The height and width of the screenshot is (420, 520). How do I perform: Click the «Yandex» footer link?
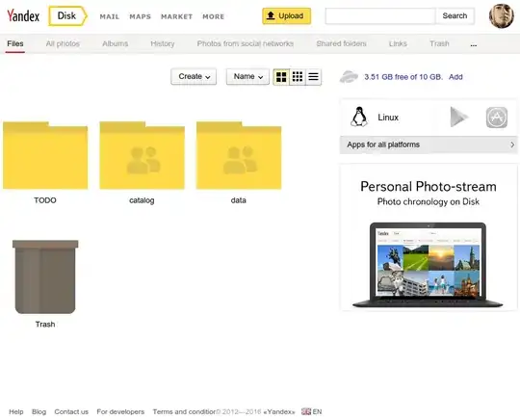point(279,411)
